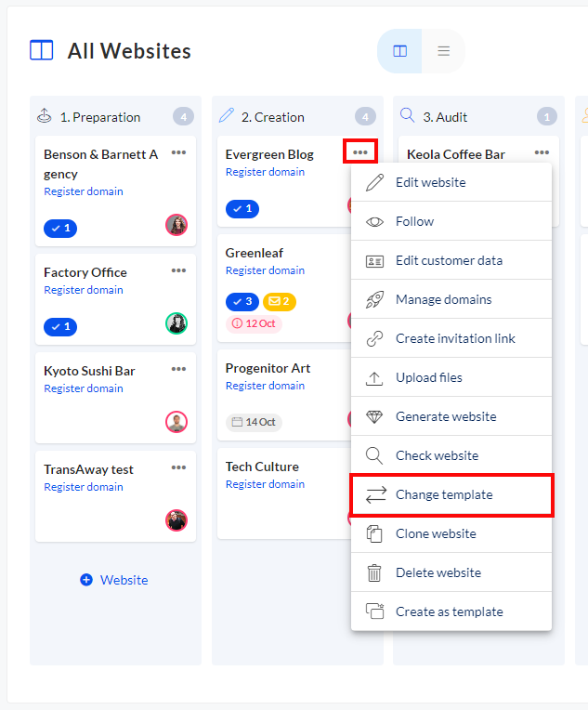Click Factory Office assignee avatar

click(176, 323)
